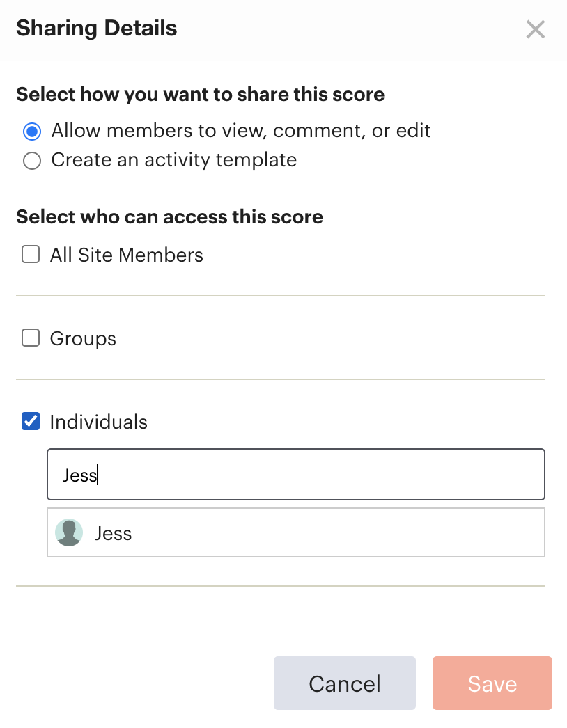
Task: Focus the individuals search field containing Jess
Action: coord(296,475)
